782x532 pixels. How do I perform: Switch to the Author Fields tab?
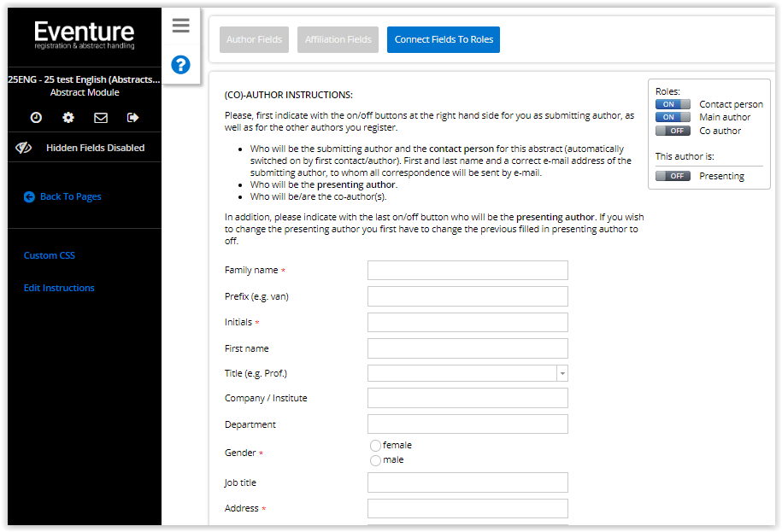255,39
